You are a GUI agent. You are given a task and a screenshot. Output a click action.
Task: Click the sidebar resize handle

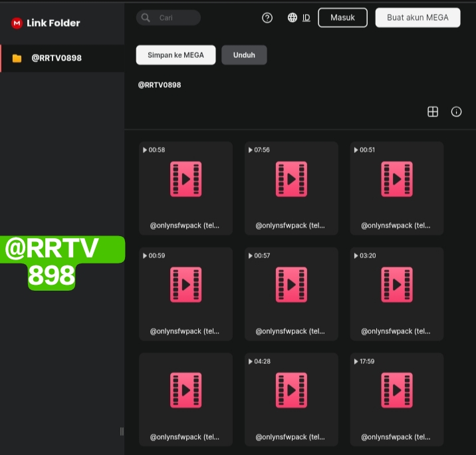[122, 431]
